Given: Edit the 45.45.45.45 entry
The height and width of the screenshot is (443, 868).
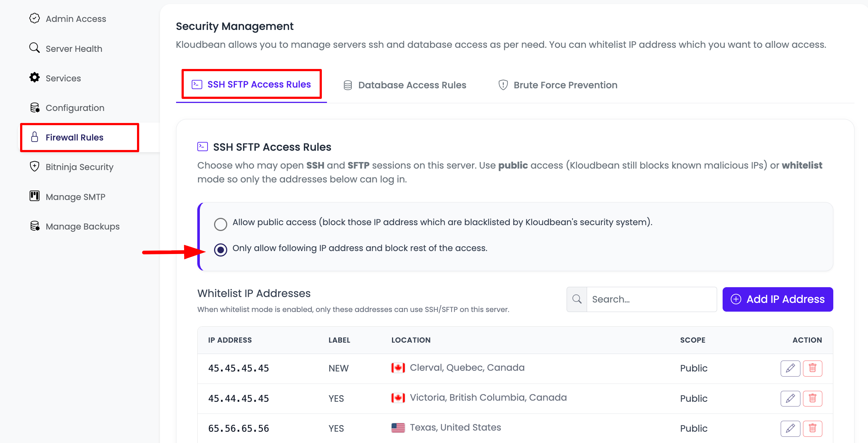Looking at the screenshot, I should point(790,368).
